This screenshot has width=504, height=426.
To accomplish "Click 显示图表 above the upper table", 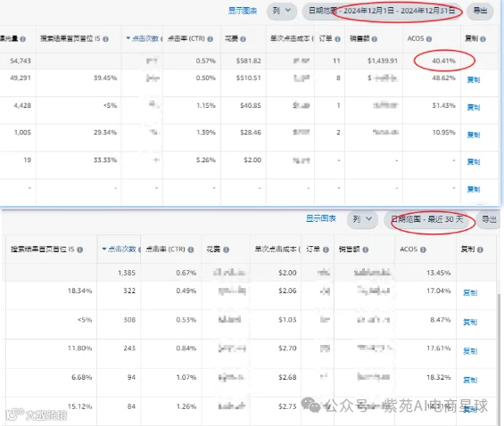I will pos(243,11).
